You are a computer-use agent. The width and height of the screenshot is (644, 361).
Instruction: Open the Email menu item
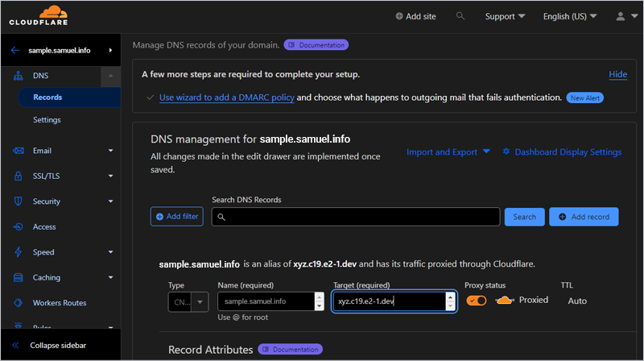[42, 151]
